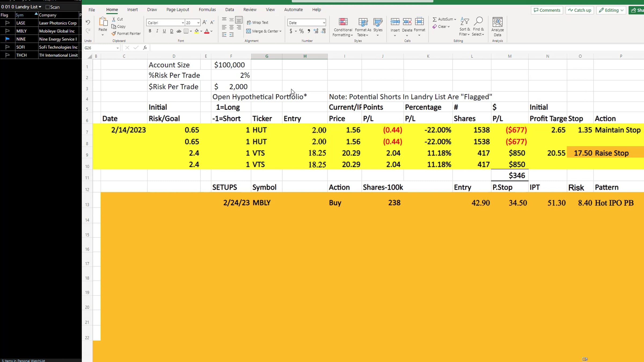Click the insert function fx icon
The width and height of the screenshot is (644, 362).
click(x=145, y=48)
